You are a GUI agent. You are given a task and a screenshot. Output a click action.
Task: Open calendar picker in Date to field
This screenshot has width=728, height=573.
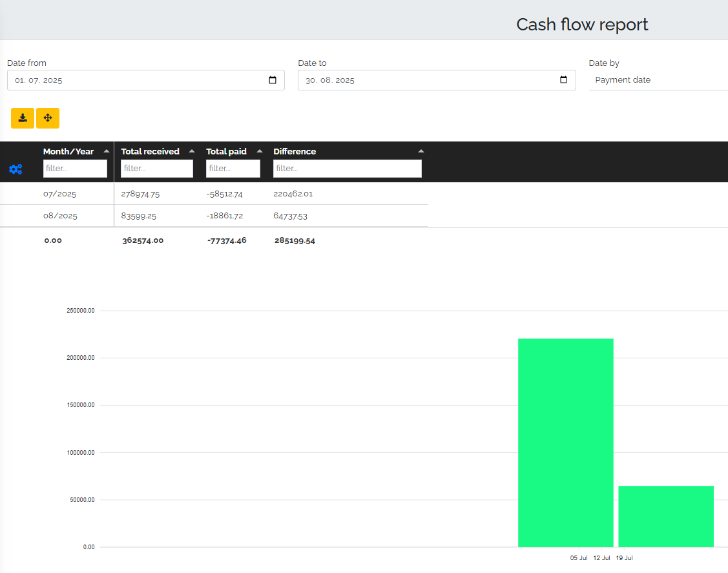point(563,80)
